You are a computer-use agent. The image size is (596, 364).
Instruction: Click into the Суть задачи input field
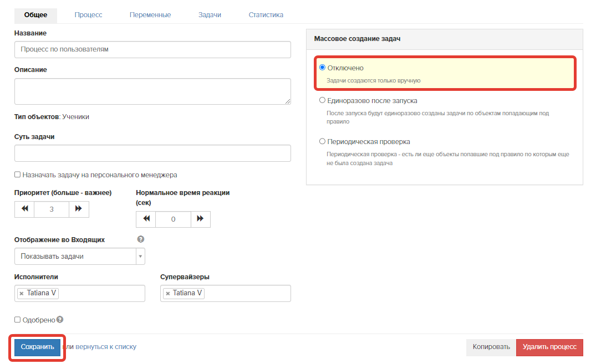pos(152,153)
